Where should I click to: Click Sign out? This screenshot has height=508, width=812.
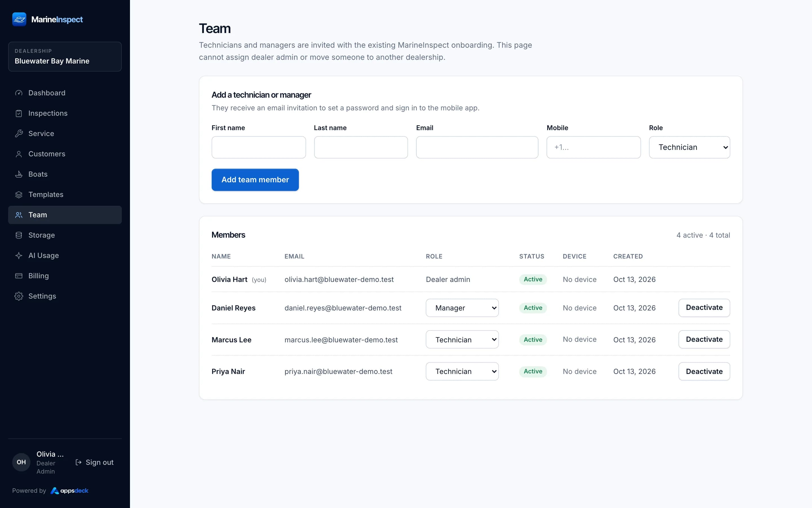(95, 462)
